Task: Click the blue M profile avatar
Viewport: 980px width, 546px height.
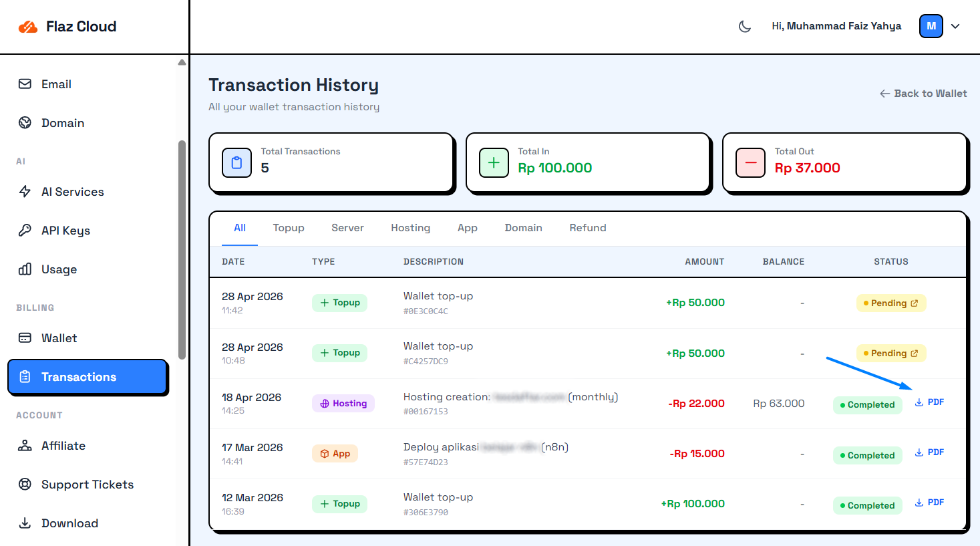Action: point(931,26)
